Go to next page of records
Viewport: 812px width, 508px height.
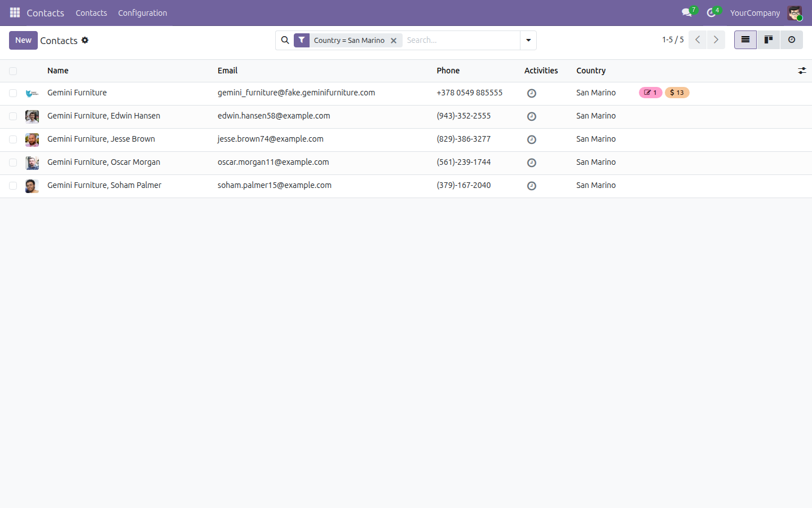click(x=716, y=40)
